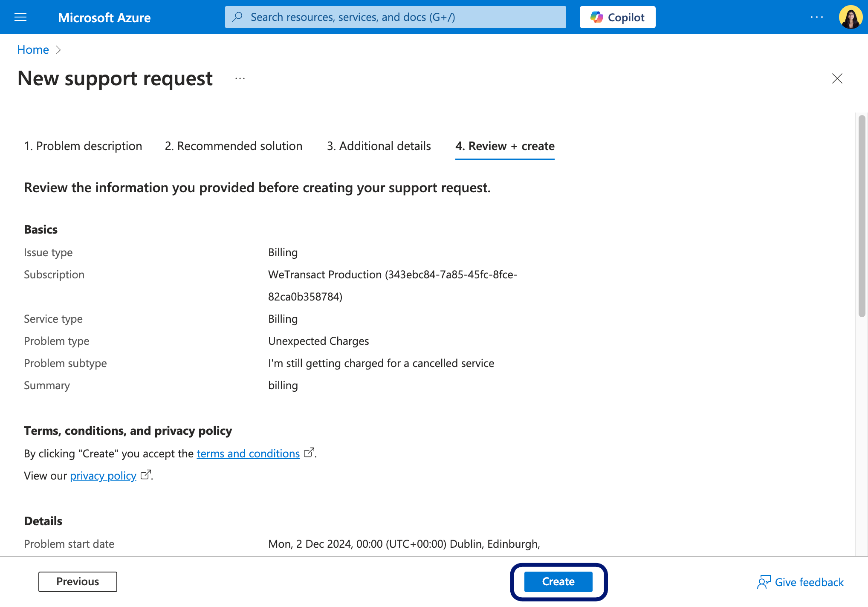Click the privacy policy external-link icon

click(146, 474)
